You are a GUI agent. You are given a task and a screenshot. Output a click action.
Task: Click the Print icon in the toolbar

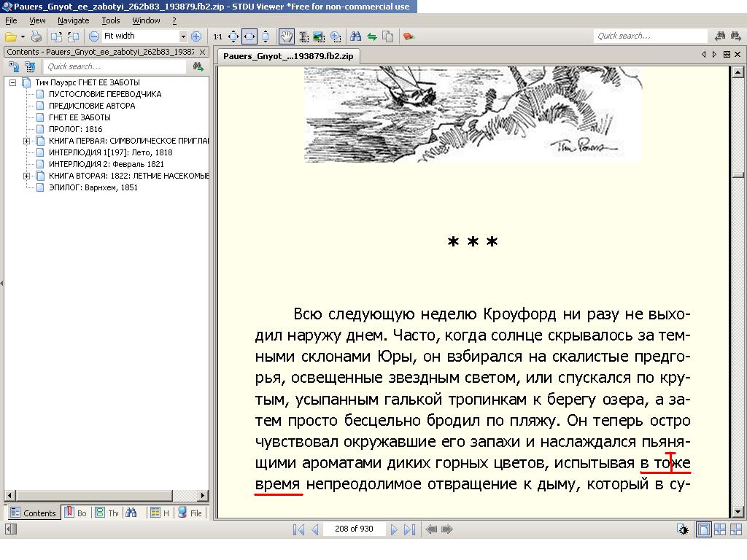pos(36,36)
